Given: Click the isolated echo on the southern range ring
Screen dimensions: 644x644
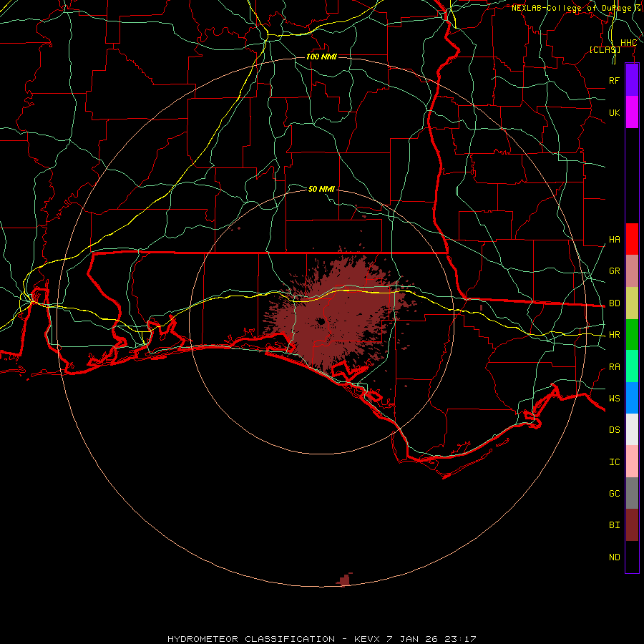Looking at the screenshot, I should click(x=344, y=580).
